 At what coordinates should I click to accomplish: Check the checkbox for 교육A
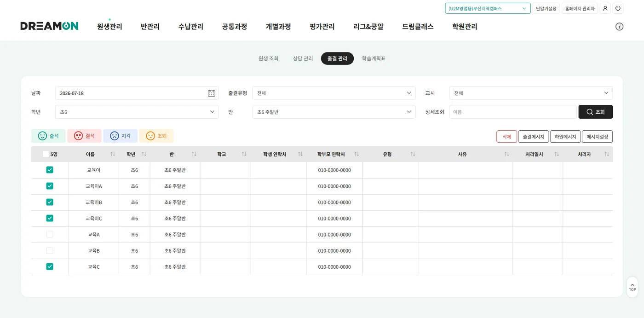50,234
